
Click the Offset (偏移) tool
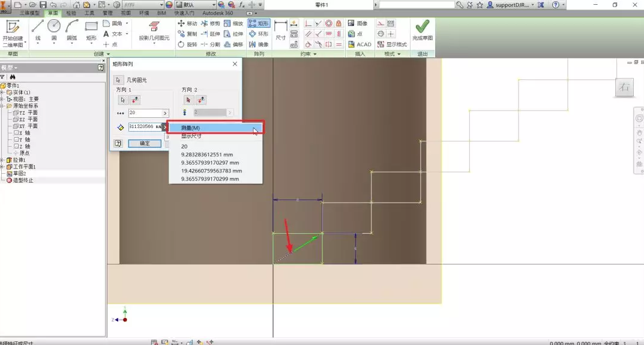click(x=233, y=44)
